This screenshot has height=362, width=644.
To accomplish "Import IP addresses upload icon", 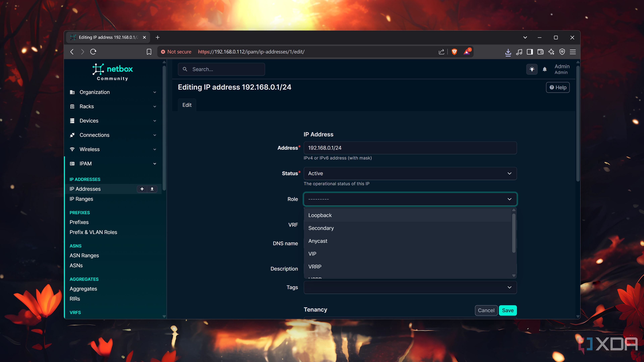I will pos(152,189).
